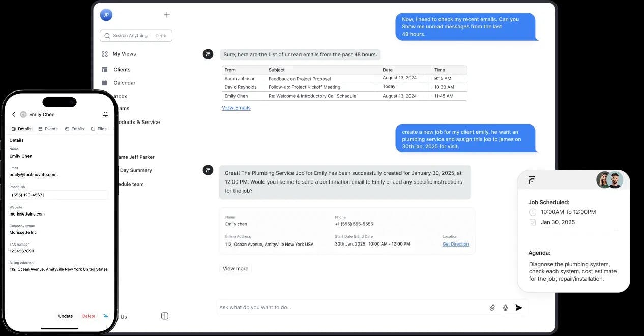Click the paperclip attachment icon
This screenshot has width=644, height=336.
pyautogui.click(x=492, y=308)
